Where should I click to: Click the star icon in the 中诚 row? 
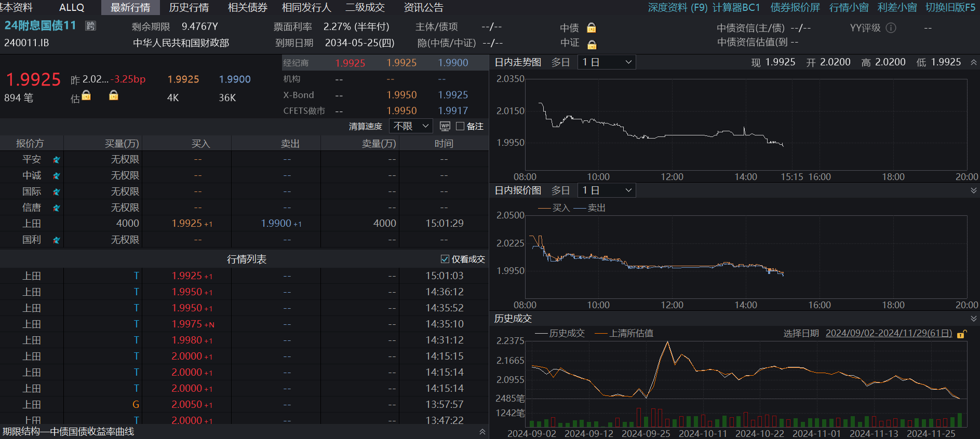(56, 176)
